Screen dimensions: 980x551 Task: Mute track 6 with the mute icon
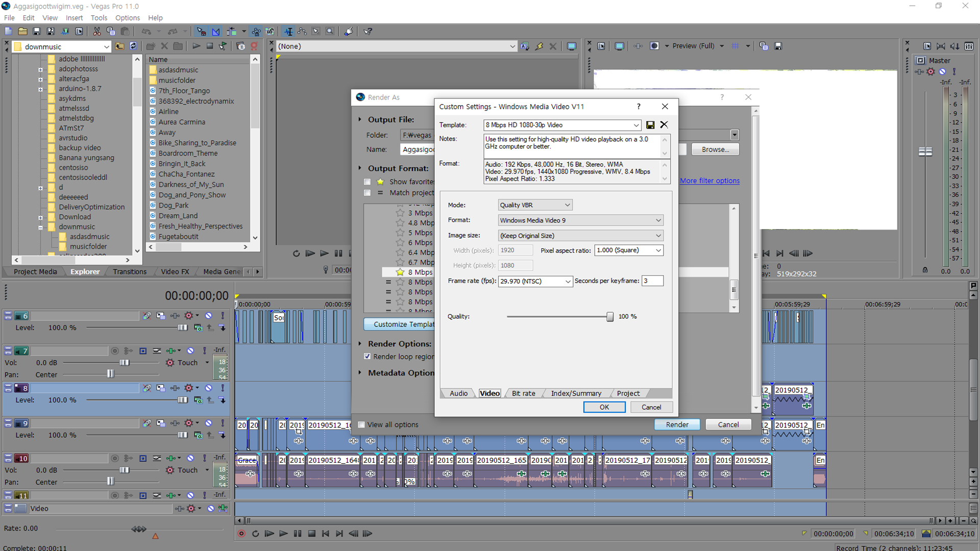point(209,316)
